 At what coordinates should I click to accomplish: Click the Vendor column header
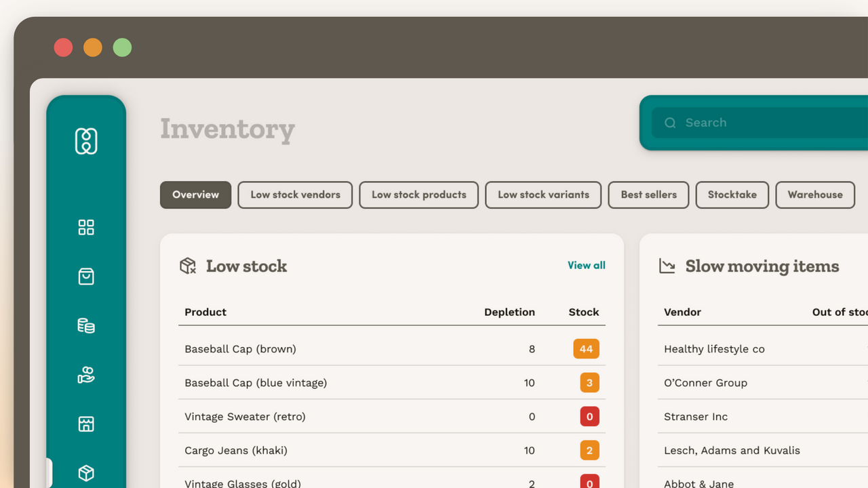click(682, 312)
